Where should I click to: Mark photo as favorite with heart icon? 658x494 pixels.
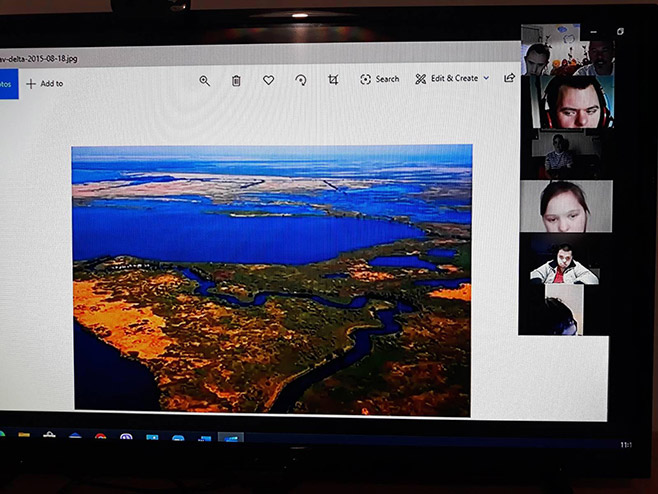tap(269, 80)
